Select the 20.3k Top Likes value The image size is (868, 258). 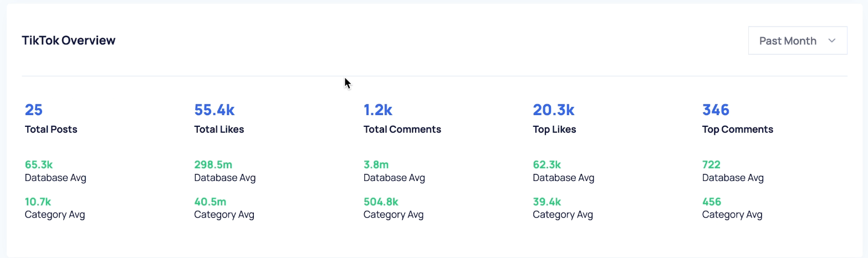[554, 110]
